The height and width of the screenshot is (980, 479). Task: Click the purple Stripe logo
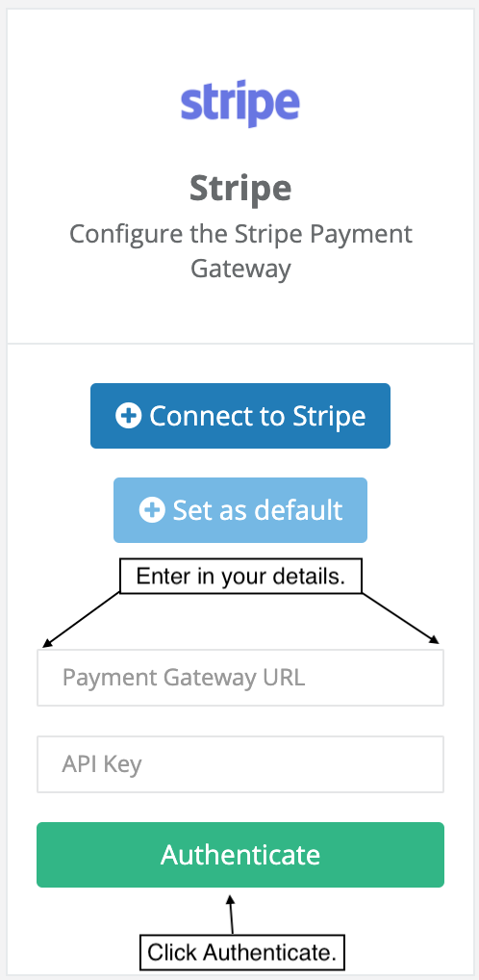coord(239,103)
